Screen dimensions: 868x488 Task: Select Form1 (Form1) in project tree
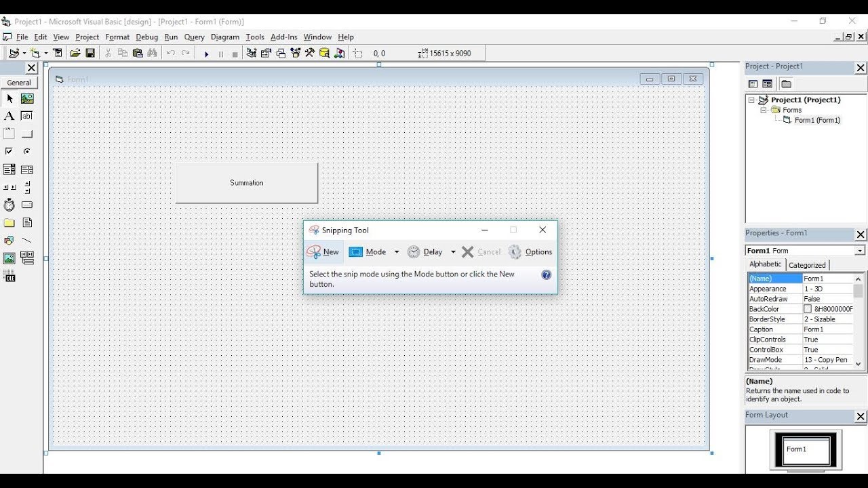pyautogui.click(x=817, y=120)
